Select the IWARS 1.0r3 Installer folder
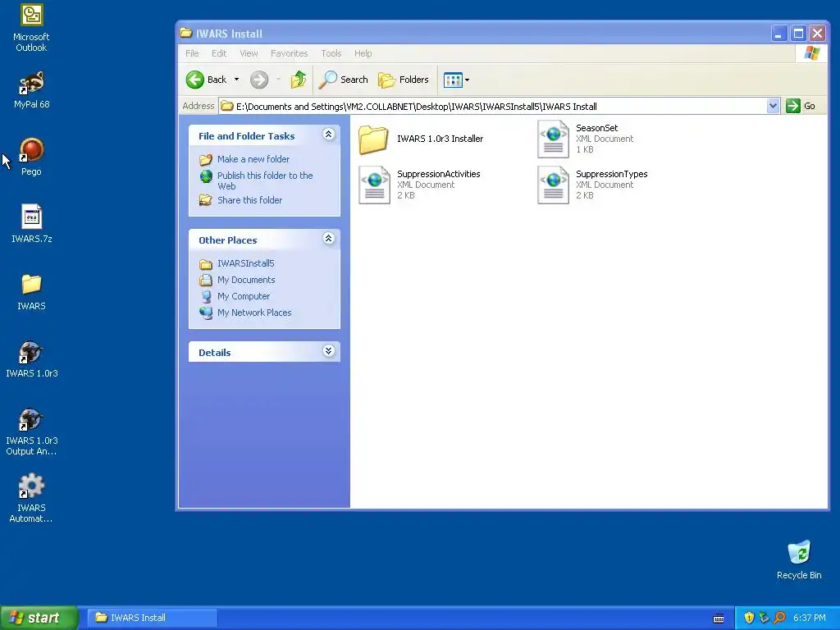Viewport: 840px width, 630px height. 421,139
